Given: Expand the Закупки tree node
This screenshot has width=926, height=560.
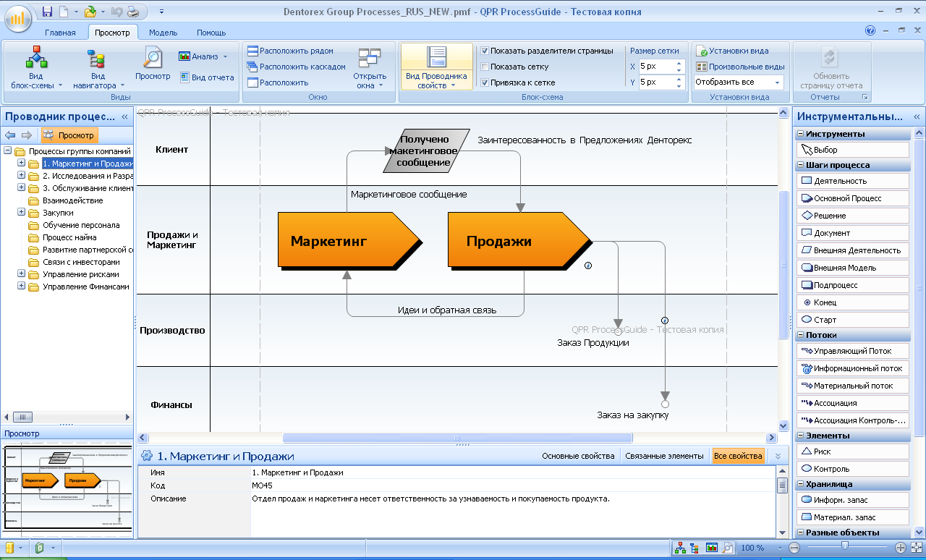Looking at the screenshot, I should pos(21,213).
